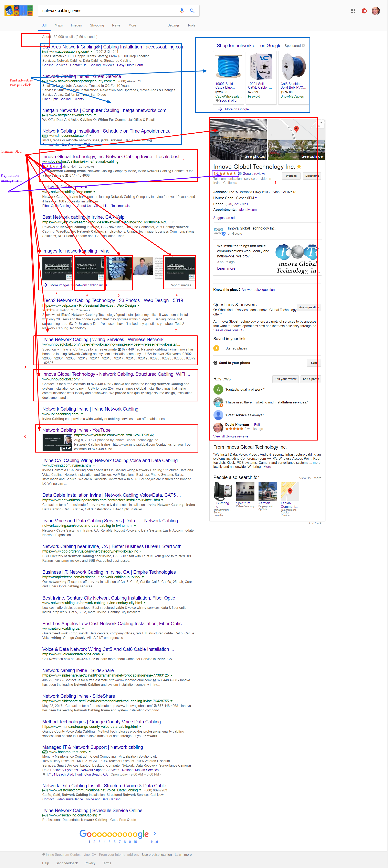Open Answer quick questions link
Screen dimensions: 388x868
point(259,289)
